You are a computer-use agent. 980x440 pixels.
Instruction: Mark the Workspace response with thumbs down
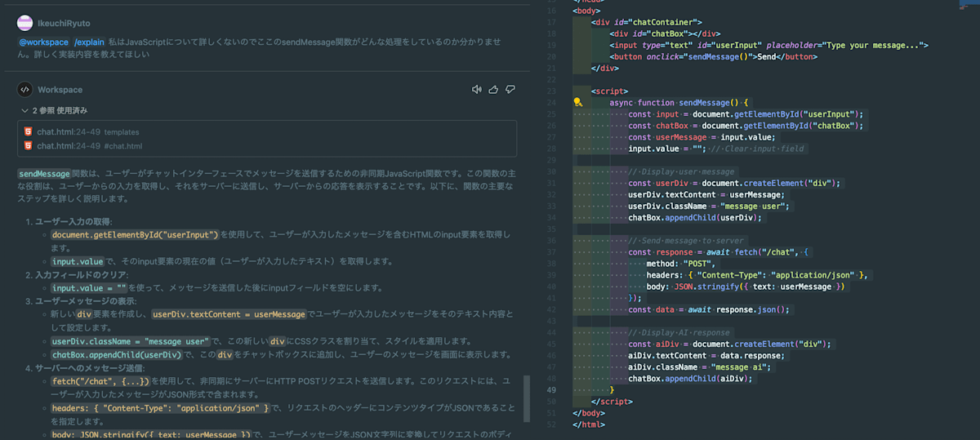coord(510,90)
